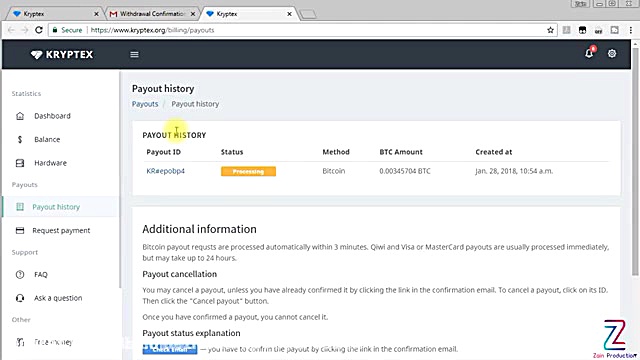The width and height of the screenshot is (640, 360).
Task: Click the Bitcoin method cell
Action: click(333, 171)
